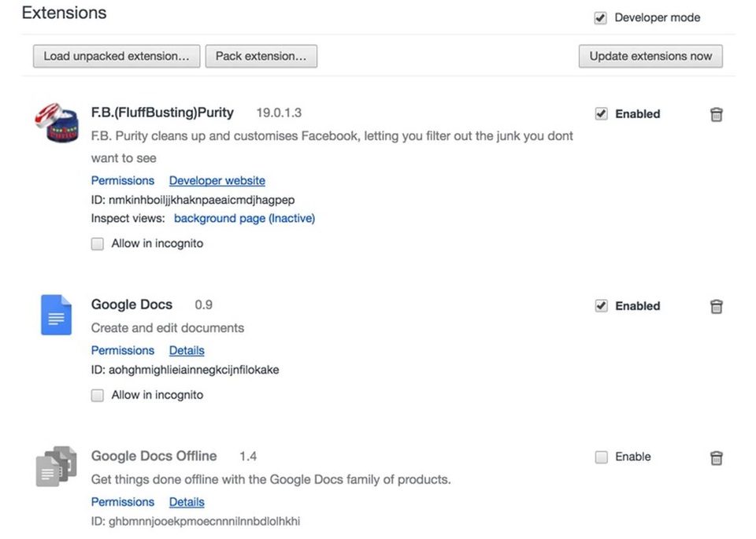Open Details link for Google Docs Offline

187,502
